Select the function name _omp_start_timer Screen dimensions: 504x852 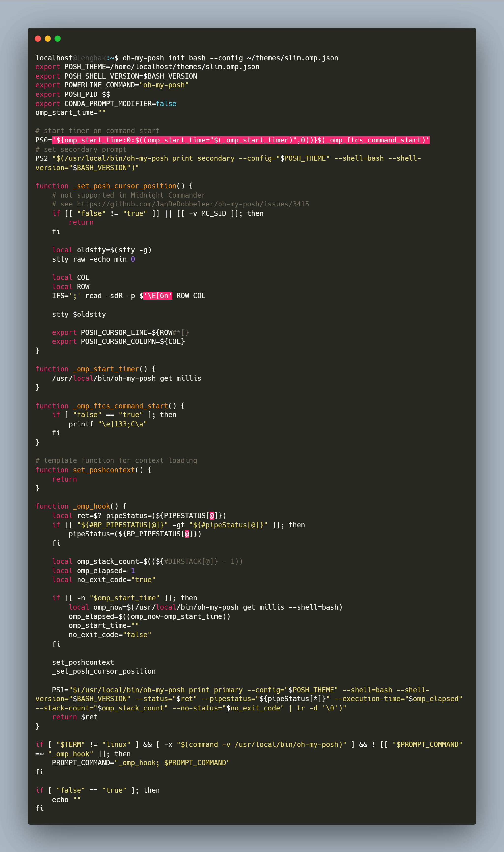106,369
